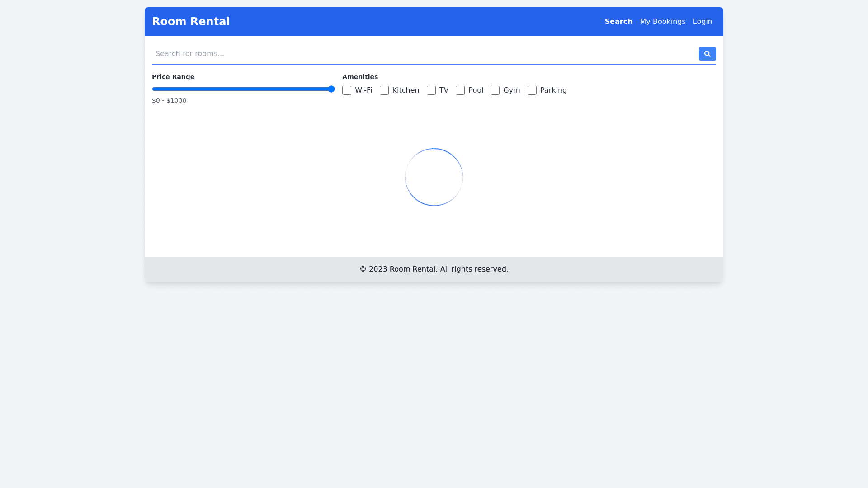Go to My Bookings
Screen dimensions: 868x488
coord(662,22)
